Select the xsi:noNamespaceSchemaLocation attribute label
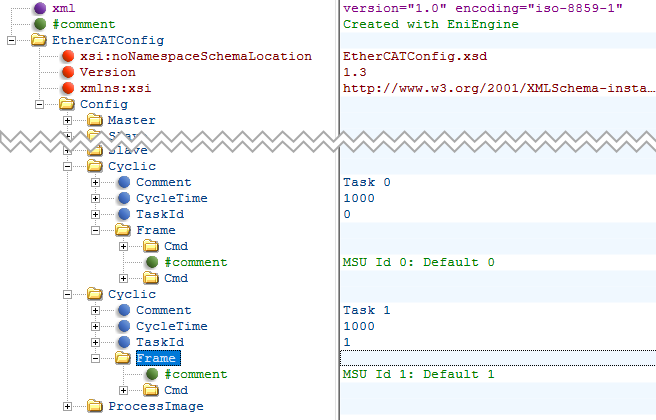656x420 pixels. [x=196, y=56]
